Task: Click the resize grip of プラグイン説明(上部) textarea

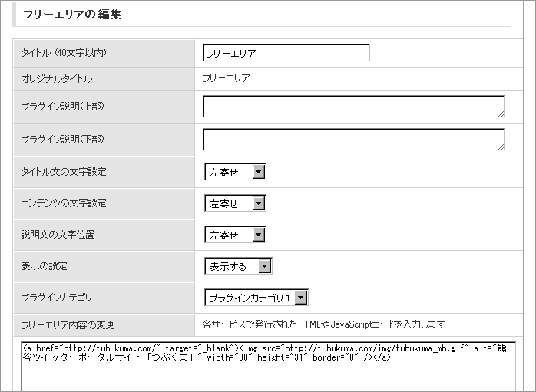Action: tap(501, 114)
